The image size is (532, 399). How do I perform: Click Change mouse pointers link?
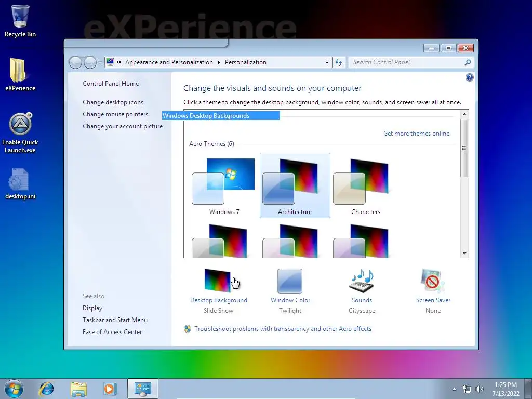click(x=115, y=114)
